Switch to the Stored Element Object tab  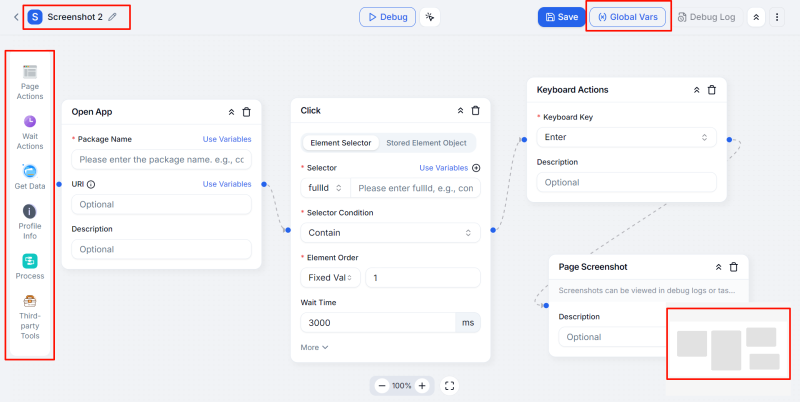[426, 143]
